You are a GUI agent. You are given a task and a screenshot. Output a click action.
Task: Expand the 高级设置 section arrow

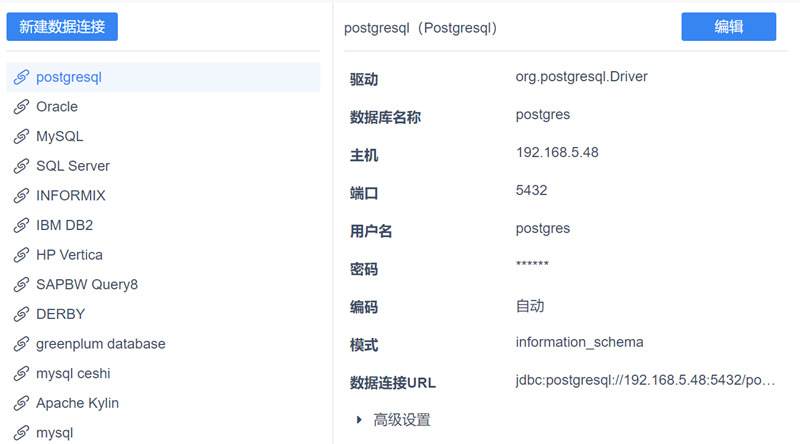(x=359, y=420)
